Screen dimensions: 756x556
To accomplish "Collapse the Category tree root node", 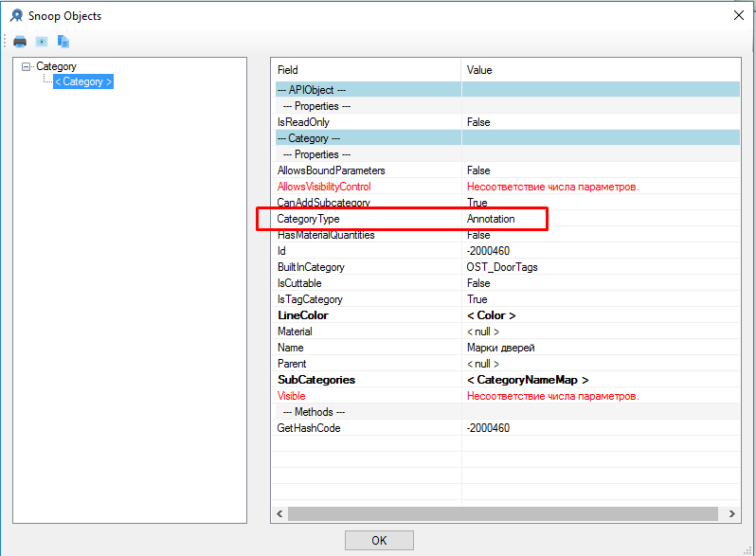I will click(26, 66).
